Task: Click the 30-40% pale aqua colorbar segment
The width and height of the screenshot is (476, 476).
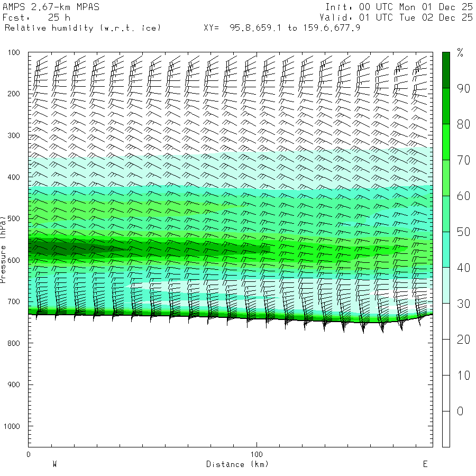Action: pyautogui.click(x=446, y=286)
